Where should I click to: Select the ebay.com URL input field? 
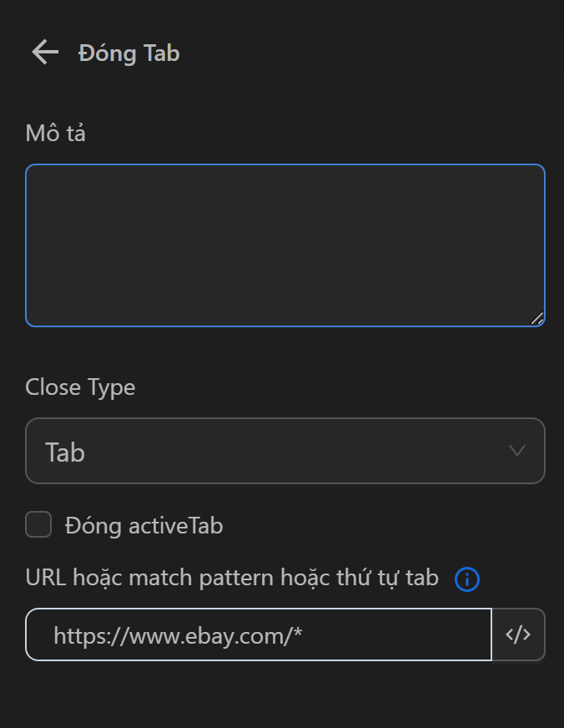259,634
